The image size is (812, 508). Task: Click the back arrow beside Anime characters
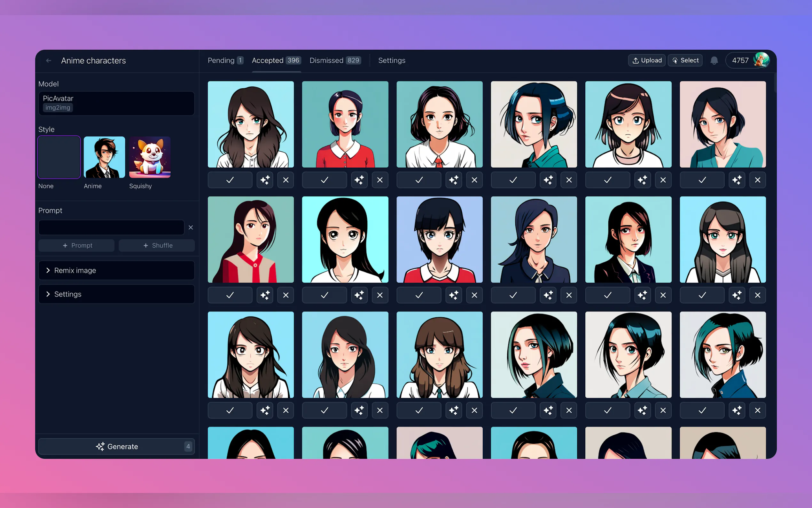click(x=49, y=60)
